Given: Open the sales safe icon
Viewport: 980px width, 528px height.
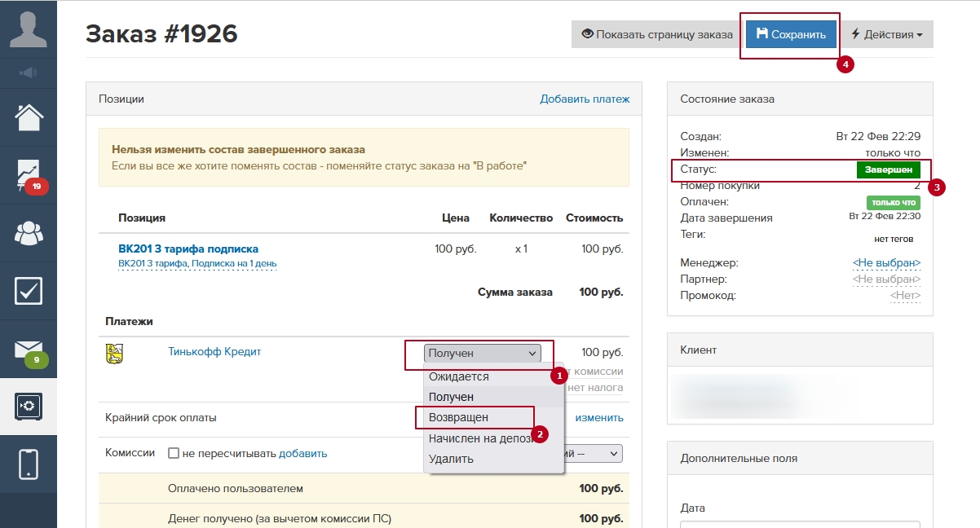Looking at the screenshot, I should point(28,406).
